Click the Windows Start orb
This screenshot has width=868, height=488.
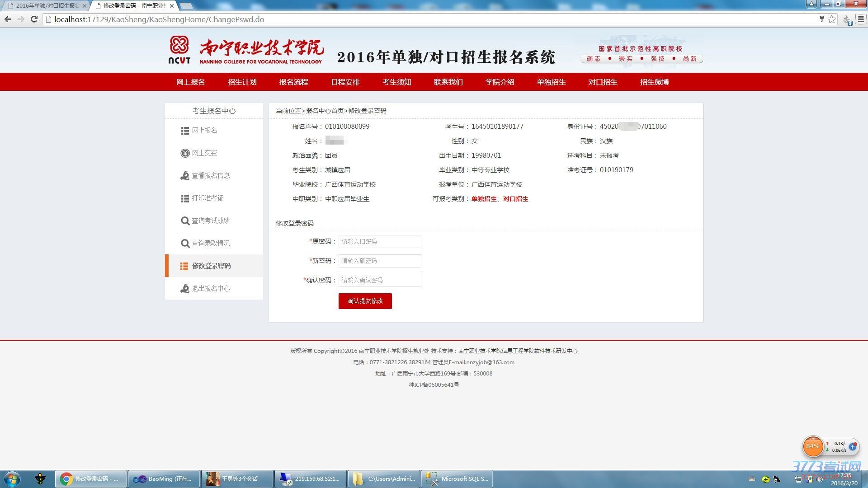12,479
